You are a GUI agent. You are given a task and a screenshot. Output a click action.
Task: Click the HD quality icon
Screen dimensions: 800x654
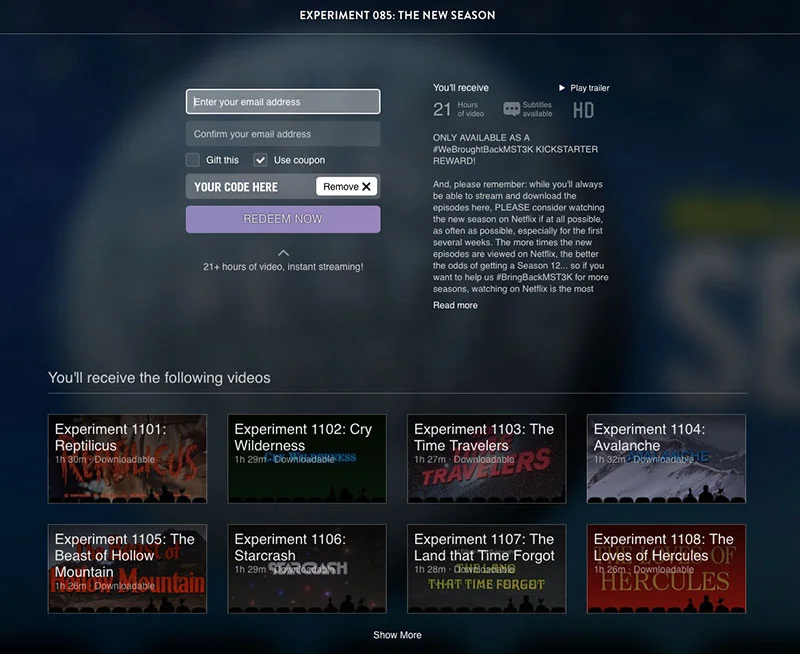(x=583, y=110)
